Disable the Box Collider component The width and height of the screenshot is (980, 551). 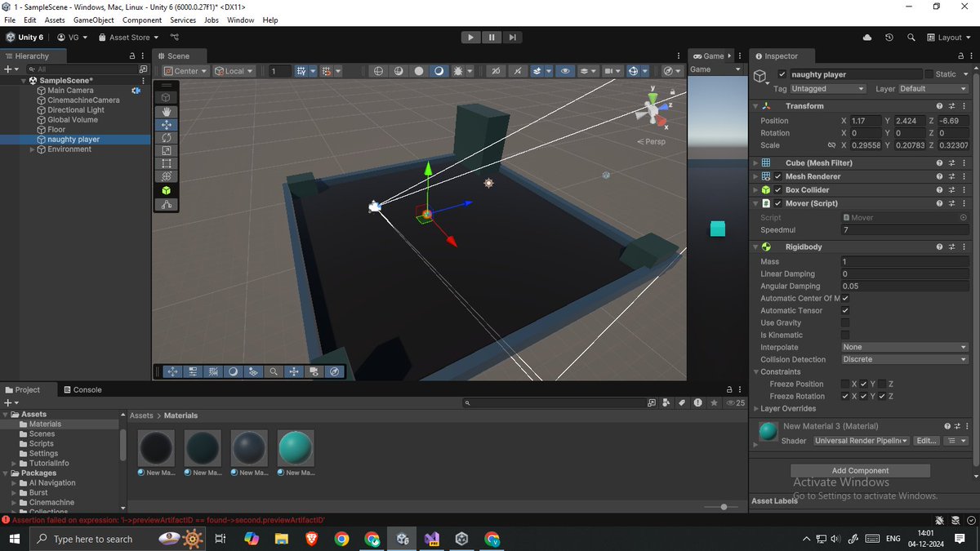tap(778, 190)
